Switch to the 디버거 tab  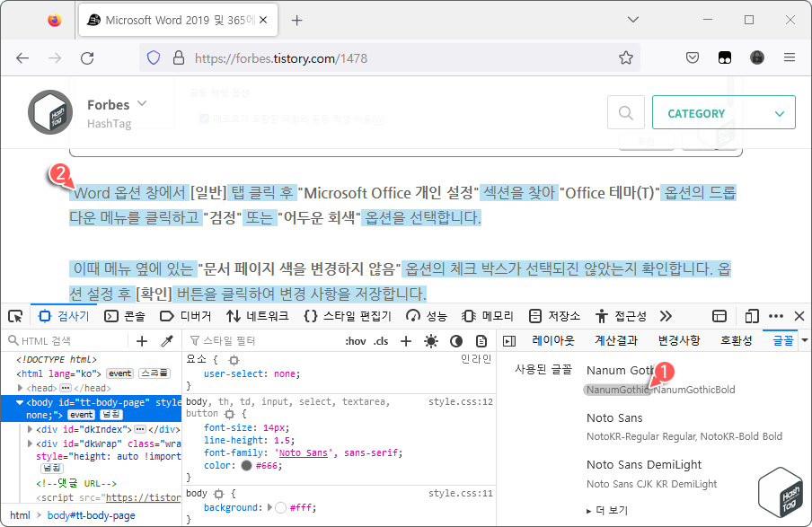click(x=185, y=316)
